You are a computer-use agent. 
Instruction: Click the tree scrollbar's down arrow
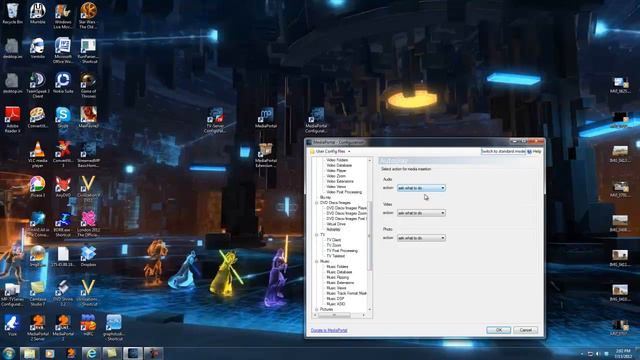pos(370,309)
